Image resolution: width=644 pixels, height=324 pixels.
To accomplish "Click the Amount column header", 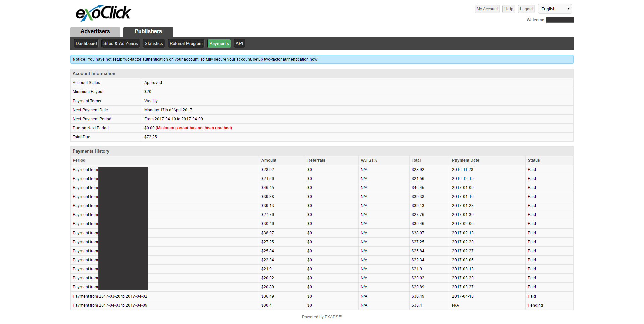I will (x=269, y=160).
